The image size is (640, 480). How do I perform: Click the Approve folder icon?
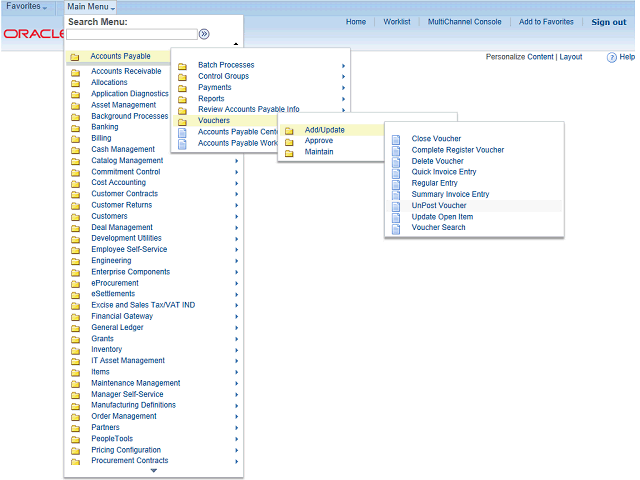pos(289,141)
